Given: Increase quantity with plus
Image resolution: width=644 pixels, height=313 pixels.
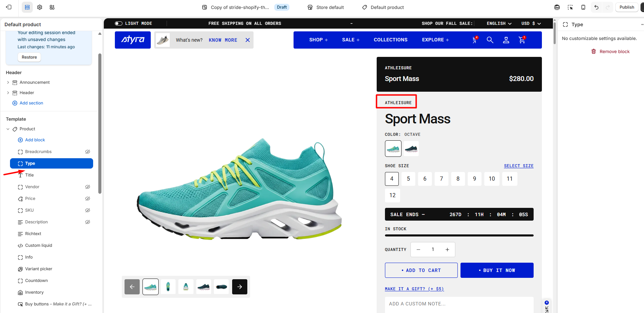Looking at the screenshot, I should pyautogui.click(x=447, y=250).
